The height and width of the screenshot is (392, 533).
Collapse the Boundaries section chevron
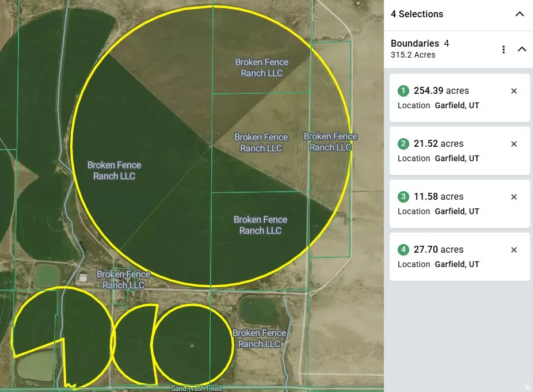[521, 50]
